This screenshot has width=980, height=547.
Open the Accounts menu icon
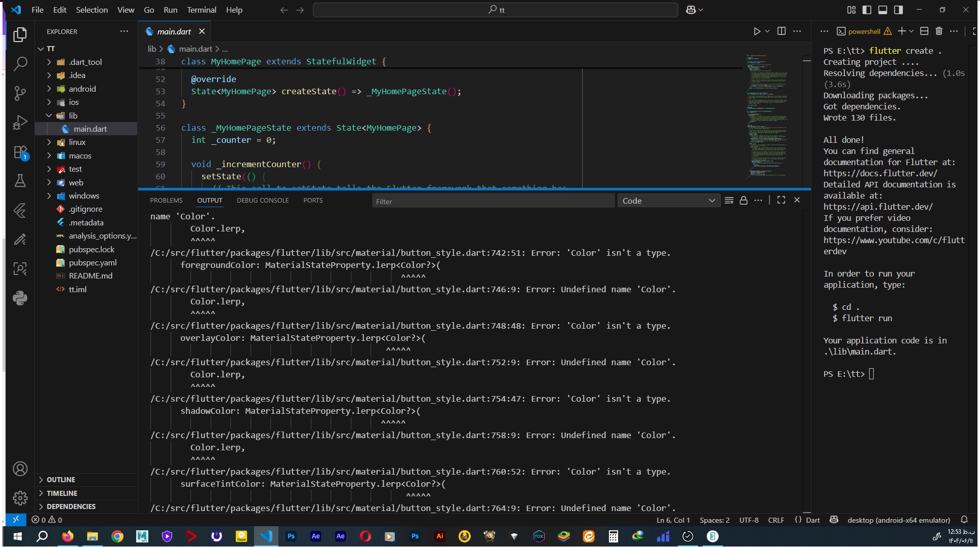point(20,469)
